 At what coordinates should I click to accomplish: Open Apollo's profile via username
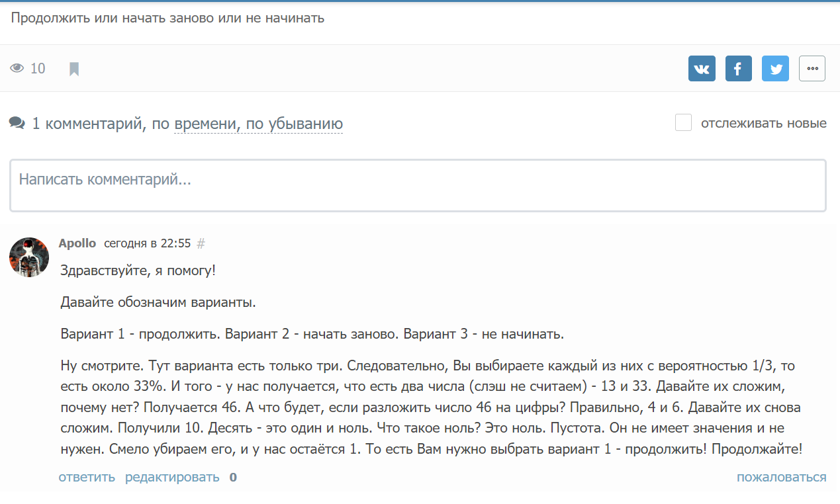77,243
